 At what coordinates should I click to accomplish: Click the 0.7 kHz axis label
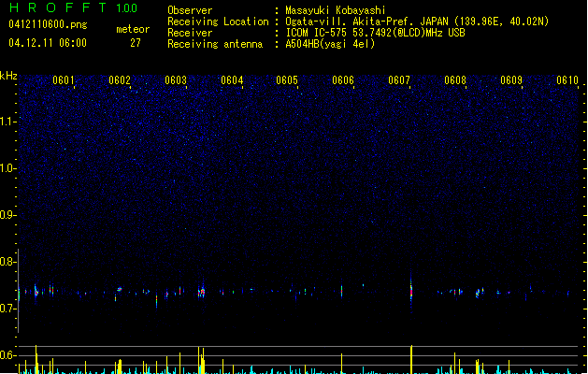(x=8, y=309)
